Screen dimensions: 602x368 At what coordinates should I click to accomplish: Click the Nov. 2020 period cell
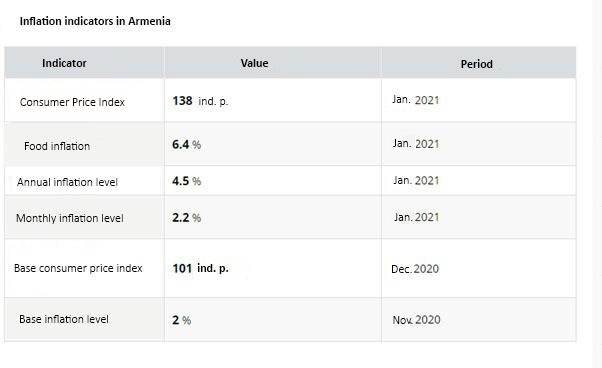(x=416, y=320)
